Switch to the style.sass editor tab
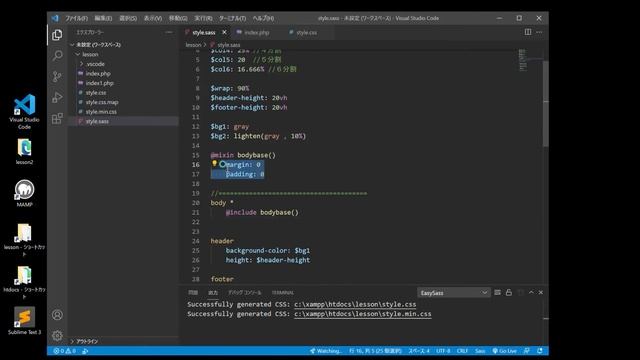Screen dimensions: 640x360 coord(204,32)
